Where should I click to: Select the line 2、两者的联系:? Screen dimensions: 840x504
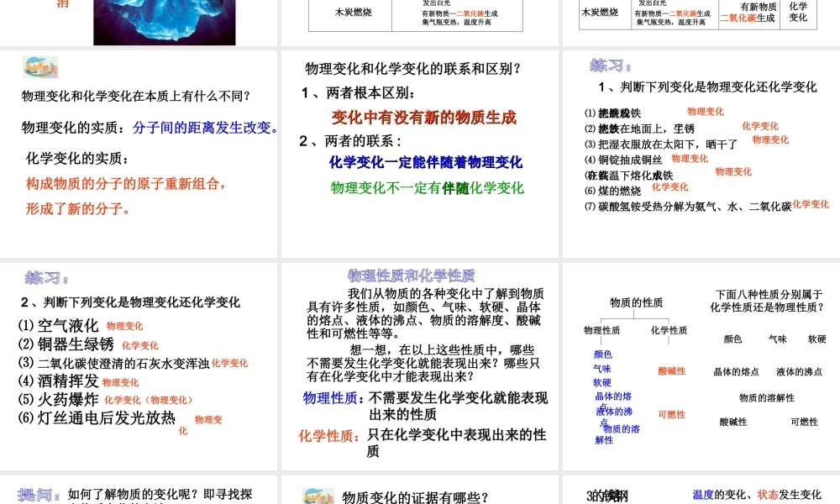(x=351, y=141)
